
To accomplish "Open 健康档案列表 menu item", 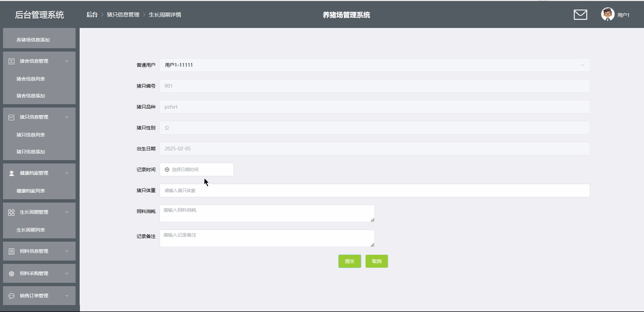I will [x=31, y=190].
